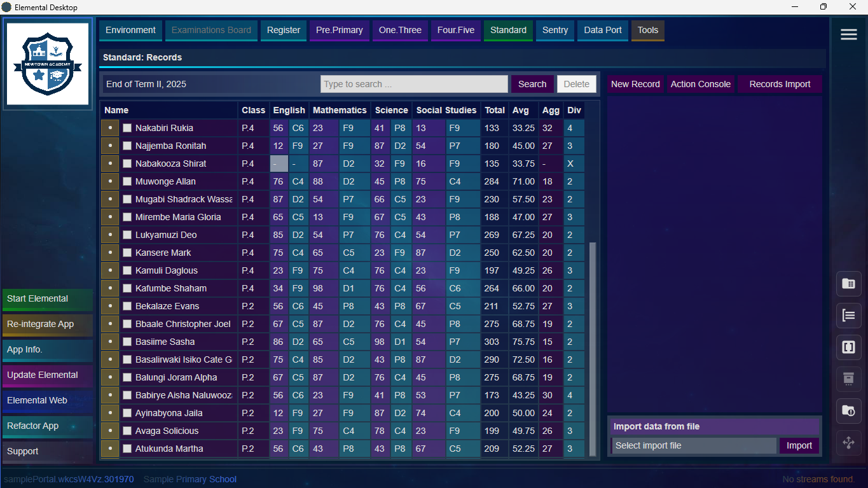Open the Data Port tab
This screenshot has height=488, width=868.
602,30
